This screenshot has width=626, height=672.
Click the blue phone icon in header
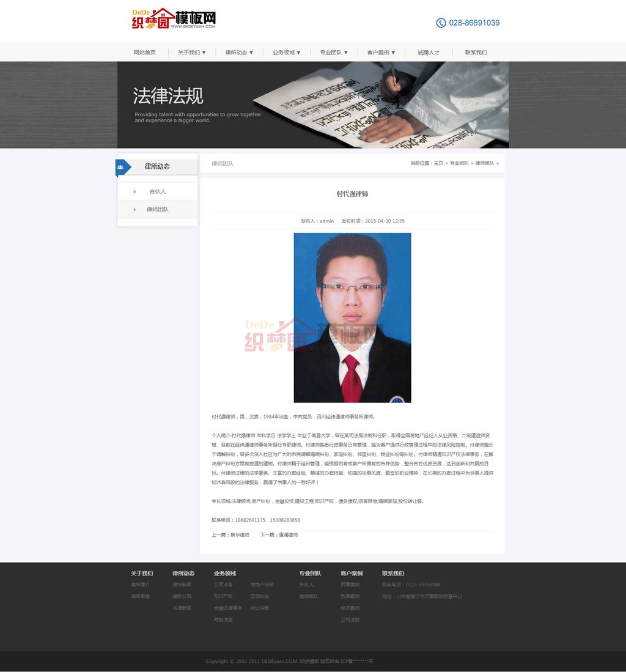(x=441, y=23)
